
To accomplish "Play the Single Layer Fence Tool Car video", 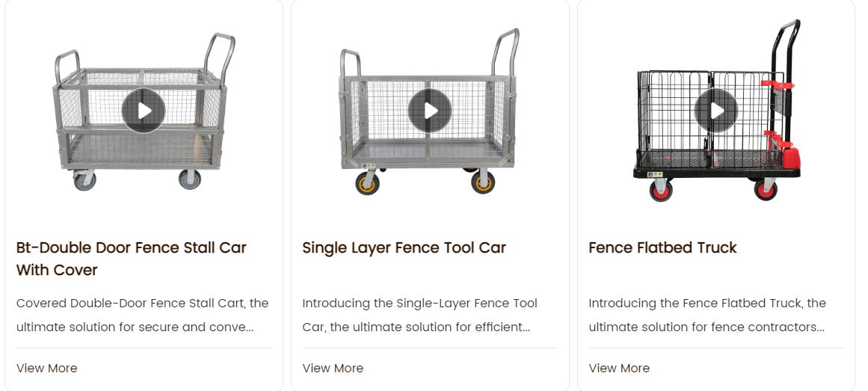I will click(430, 111).
